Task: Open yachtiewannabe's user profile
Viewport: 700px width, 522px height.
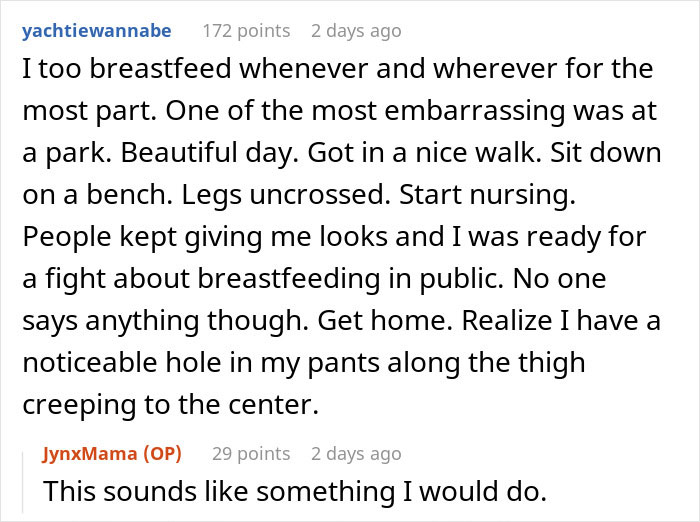Action: point(96,30)
